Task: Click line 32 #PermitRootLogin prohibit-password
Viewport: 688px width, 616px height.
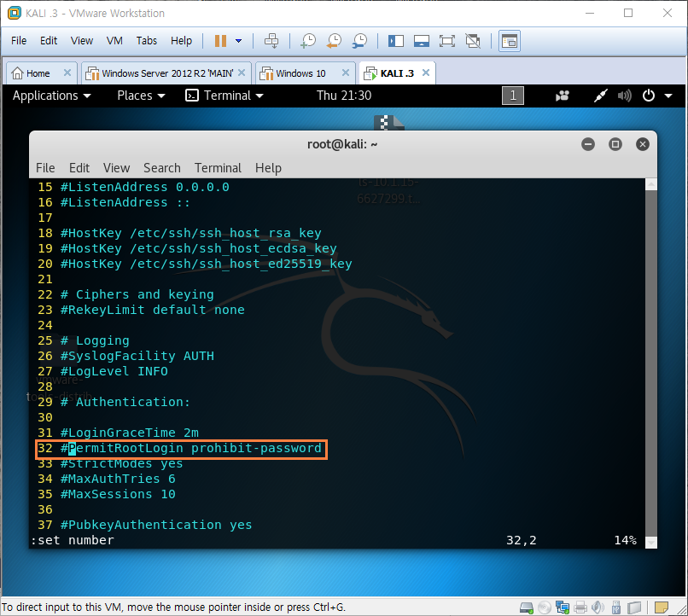Action: pyautogui.click(x=180, y=449)
